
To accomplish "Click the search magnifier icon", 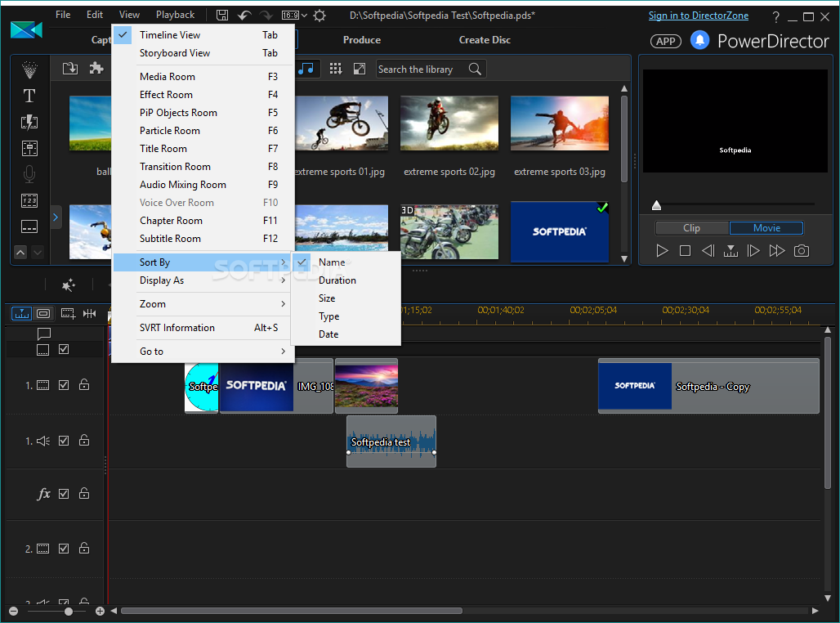I will point(475,69).
